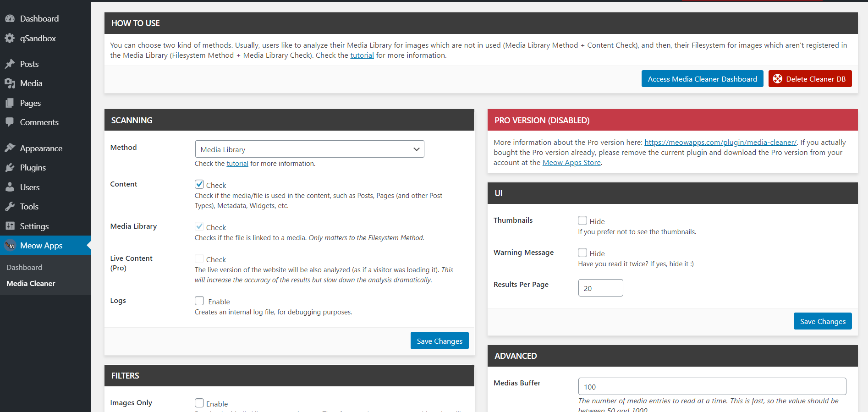Click Access Media Cleaner Dashboard button

click(x=702, y=79)
